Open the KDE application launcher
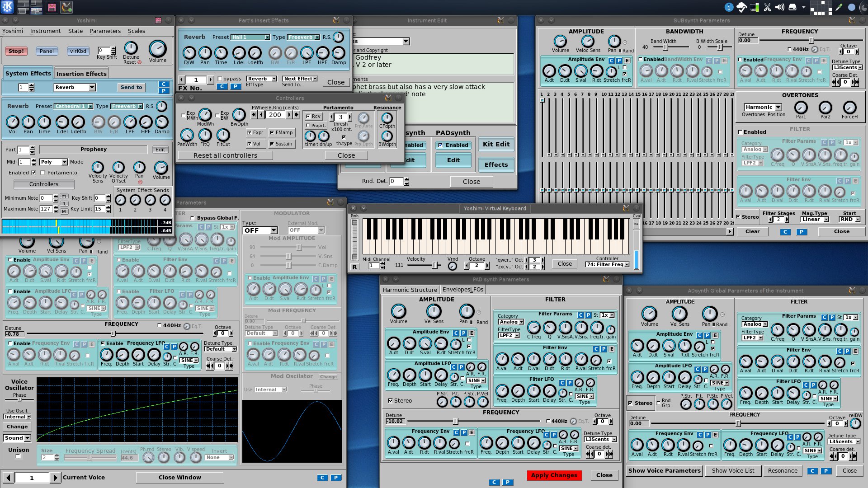 point(7,7)
